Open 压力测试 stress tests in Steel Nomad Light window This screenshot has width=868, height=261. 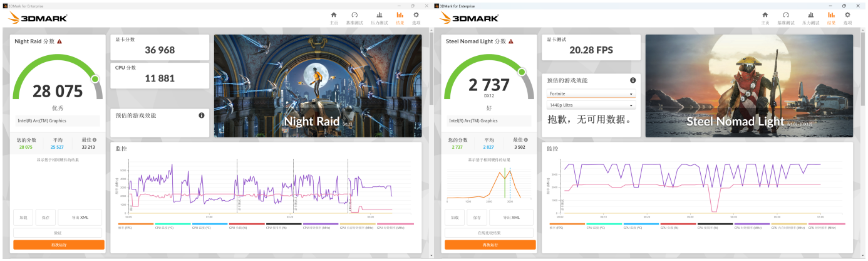[x=811, y=18]
